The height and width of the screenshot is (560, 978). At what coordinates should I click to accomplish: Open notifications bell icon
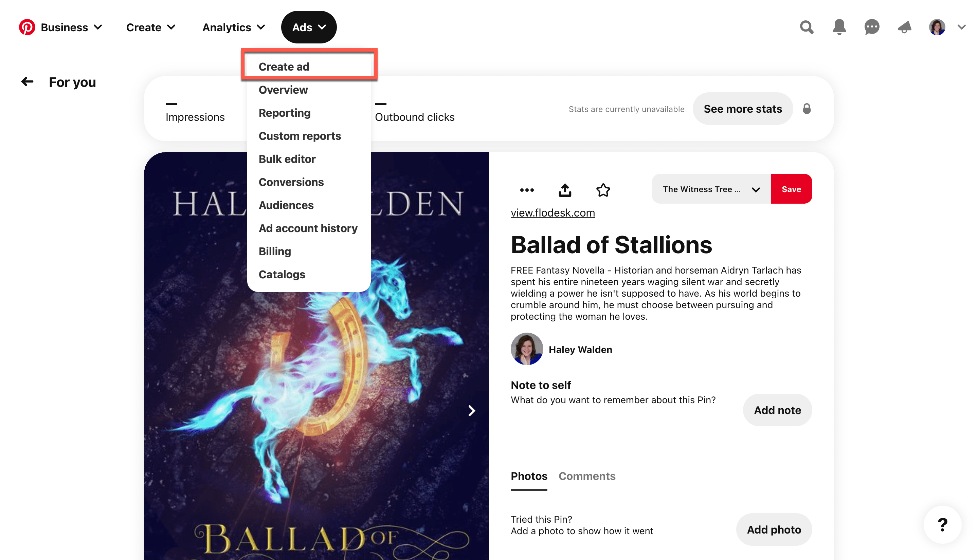[x=839, y=27]
